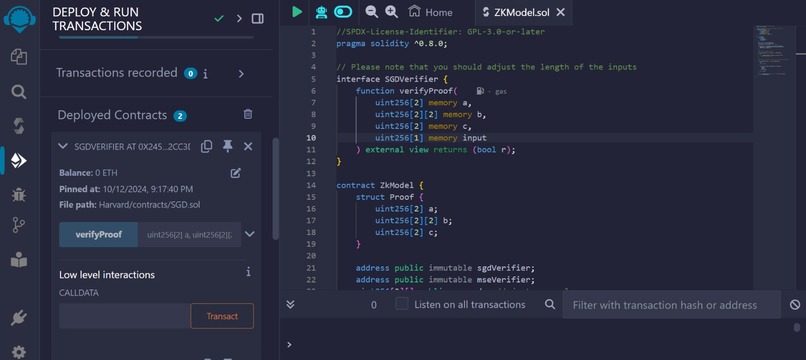The height and width of the screenshot is (360, 806).
Task: Click the 'interface SGDVerifier {' code line
Action: [x=392, y=79]
